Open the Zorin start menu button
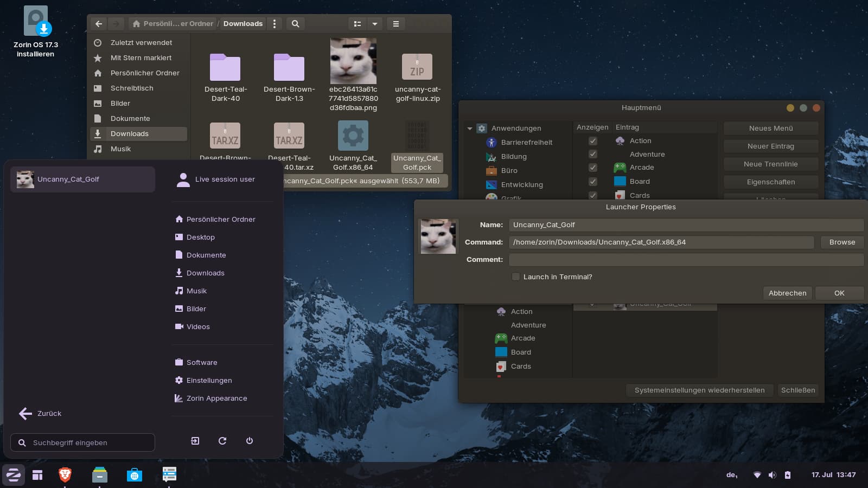 coord(14,476)
